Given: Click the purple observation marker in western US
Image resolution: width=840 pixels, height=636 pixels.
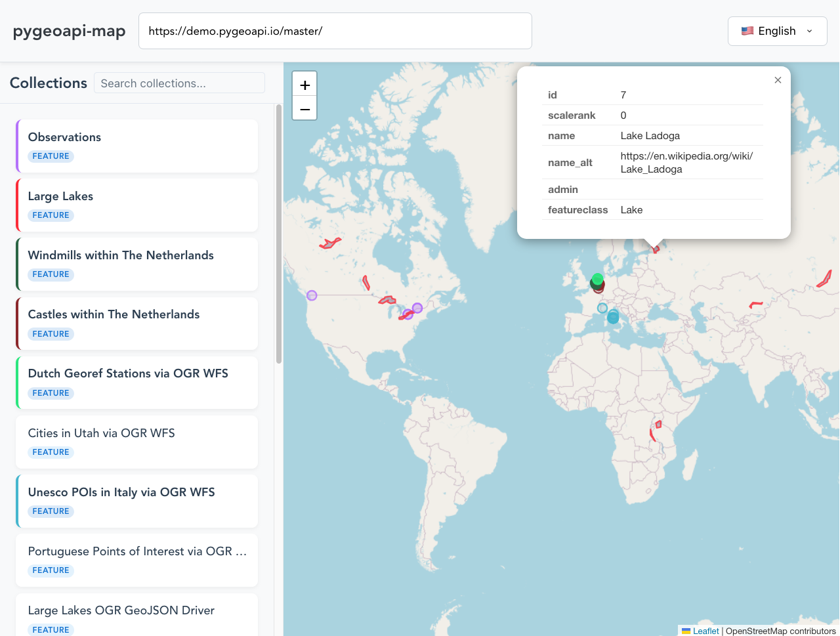Looking at the screenshot, I should coord(312,295).
